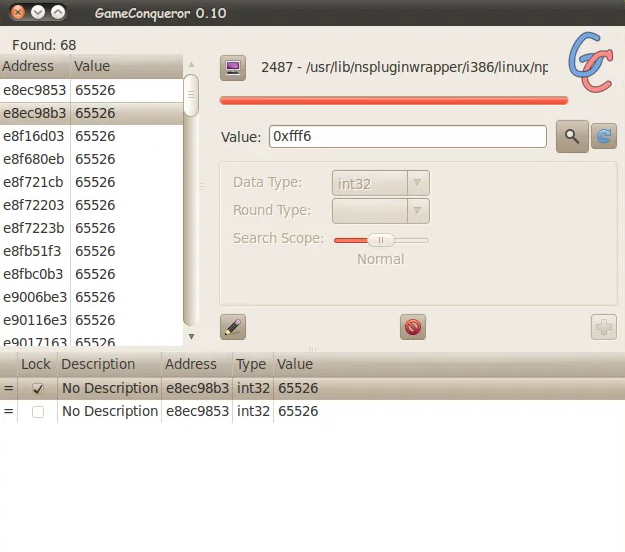Select result row e8ec98b3
This screenshot has height=552, width=625.
click(91, 113)
